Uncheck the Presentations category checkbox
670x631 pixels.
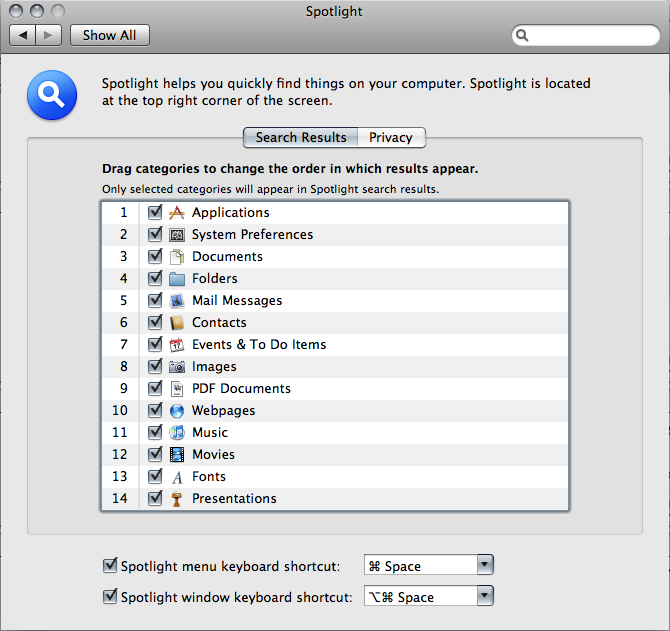pyautogui.click(x=155, y=498)
